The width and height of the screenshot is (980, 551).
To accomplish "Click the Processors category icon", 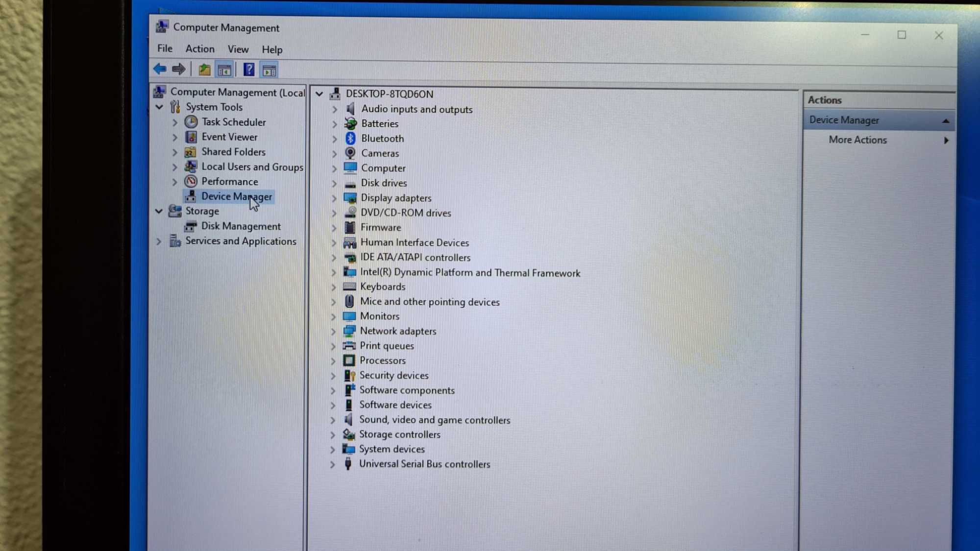I will point(349,360).
